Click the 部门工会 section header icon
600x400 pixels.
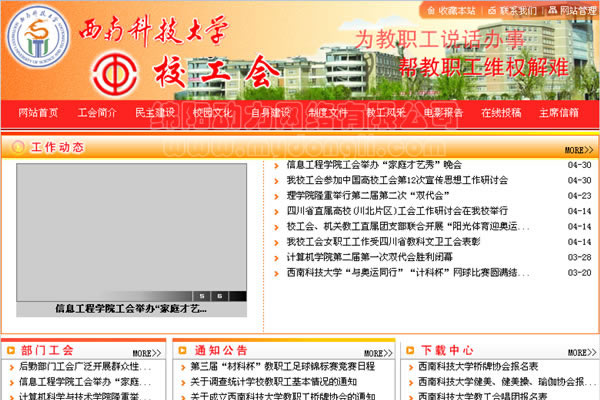point(11,350)
